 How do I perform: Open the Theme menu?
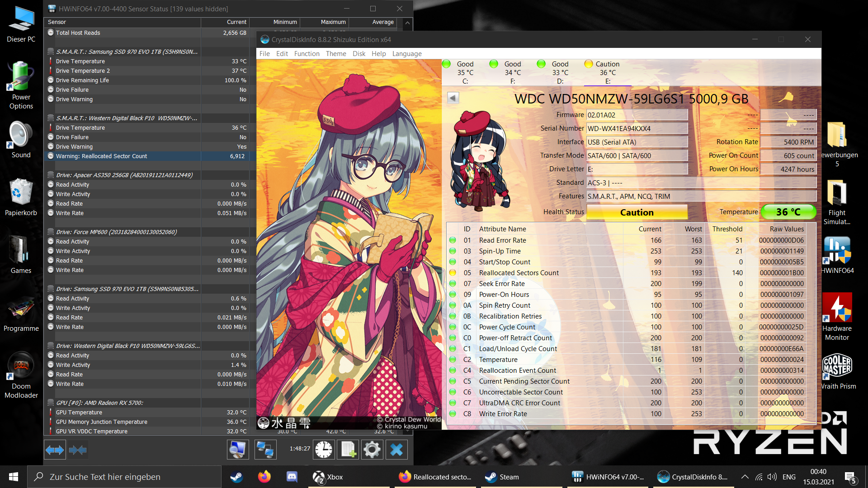(336, 54)
